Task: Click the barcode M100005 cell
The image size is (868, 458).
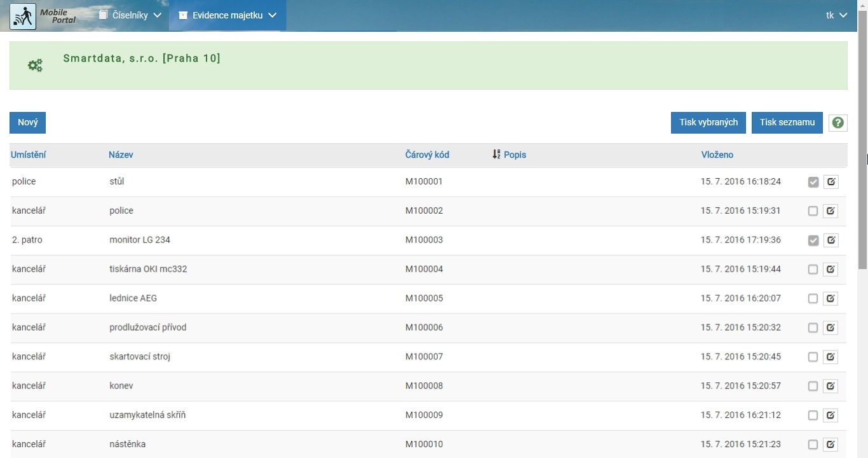Action: pyautogui.click(x=424, y=298)
